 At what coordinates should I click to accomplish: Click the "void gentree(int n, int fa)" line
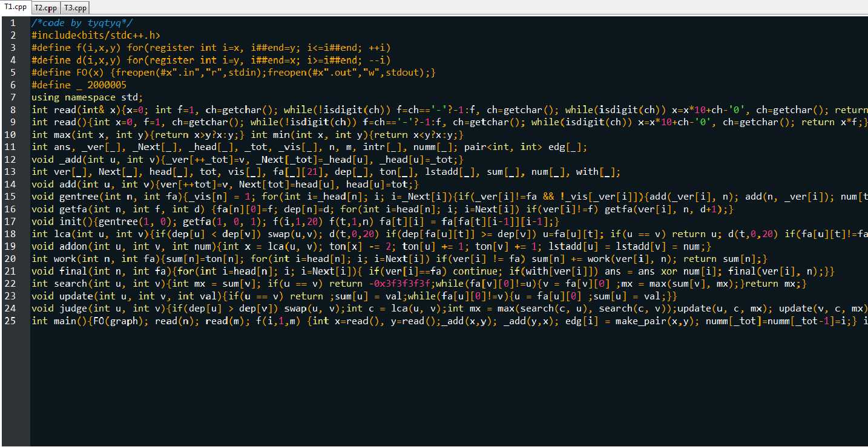(x=450, y=197)
